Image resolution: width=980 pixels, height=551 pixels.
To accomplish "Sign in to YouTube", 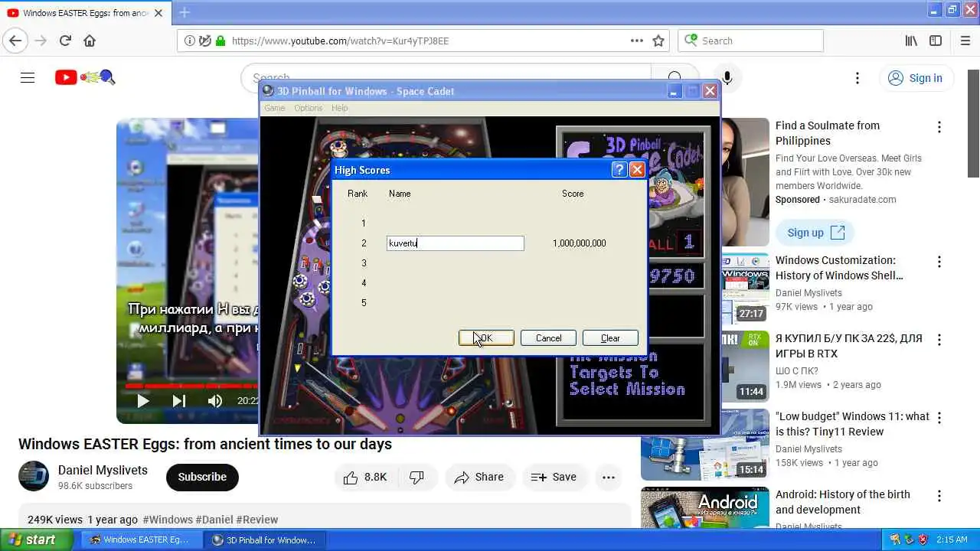I will tap(916, 78).
